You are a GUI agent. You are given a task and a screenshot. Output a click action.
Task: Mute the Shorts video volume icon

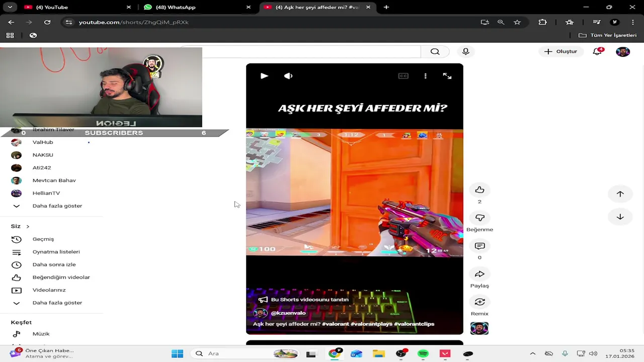(288, 76)
